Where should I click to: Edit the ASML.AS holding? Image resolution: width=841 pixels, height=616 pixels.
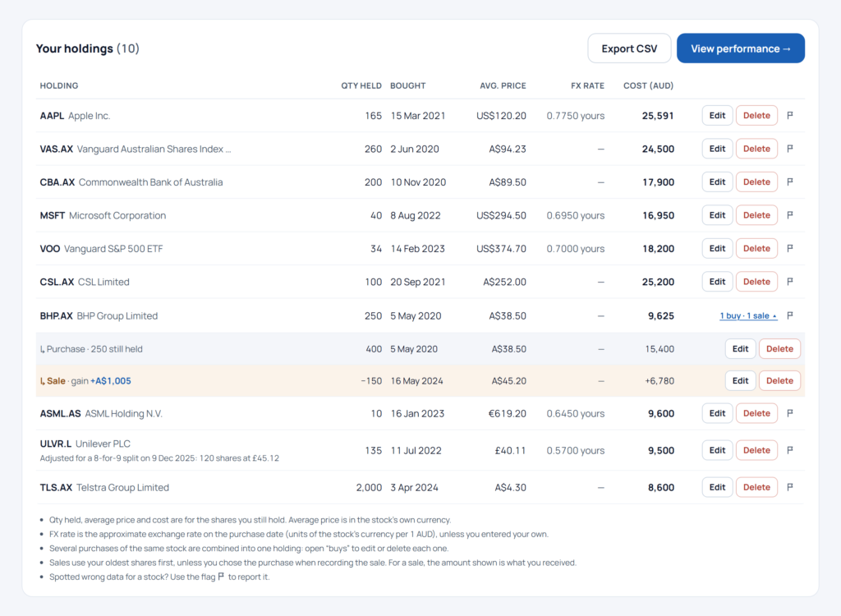717,413
